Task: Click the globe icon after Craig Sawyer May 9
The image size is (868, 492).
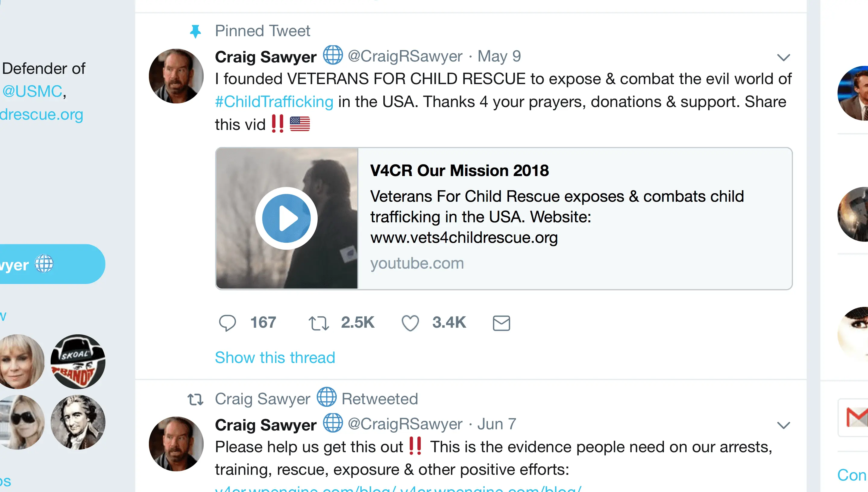Action: pyautogui.click(x=333, y=55)
